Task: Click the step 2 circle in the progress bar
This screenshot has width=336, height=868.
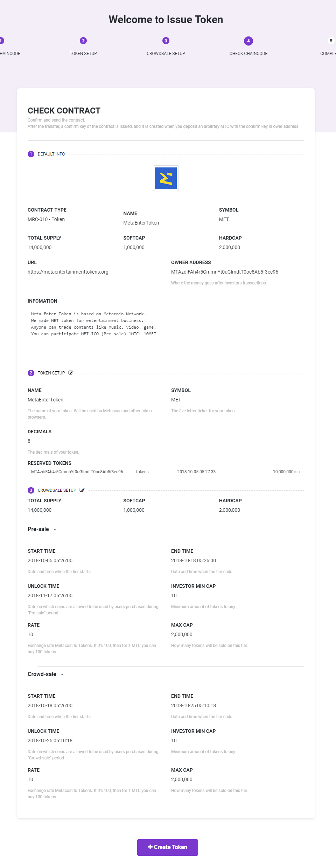Action: click(83, 41)
